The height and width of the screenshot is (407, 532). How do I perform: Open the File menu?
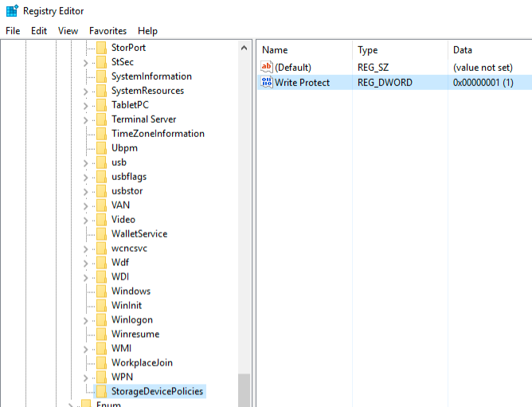[x=13, y=30]
